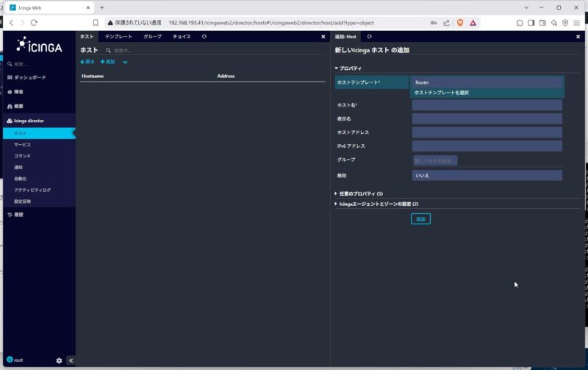Click ホストアドレス input field

tap(487, 132)
